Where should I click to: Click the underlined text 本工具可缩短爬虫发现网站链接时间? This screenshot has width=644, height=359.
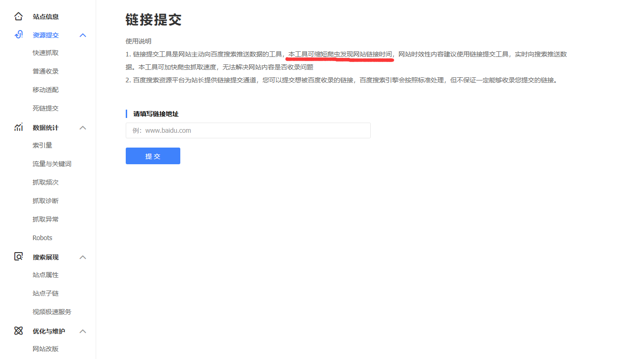pos(340,54)
